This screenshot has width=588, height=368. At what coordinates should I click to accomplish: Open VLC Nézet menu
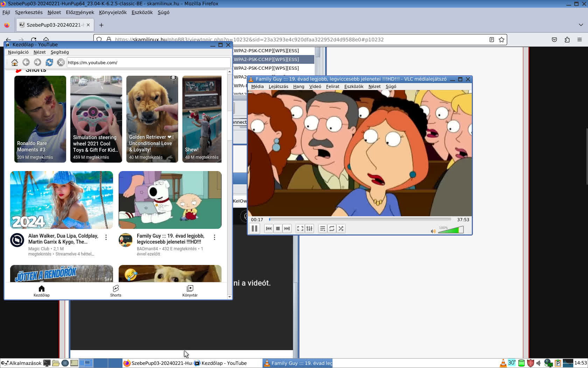tap(374, 86)
